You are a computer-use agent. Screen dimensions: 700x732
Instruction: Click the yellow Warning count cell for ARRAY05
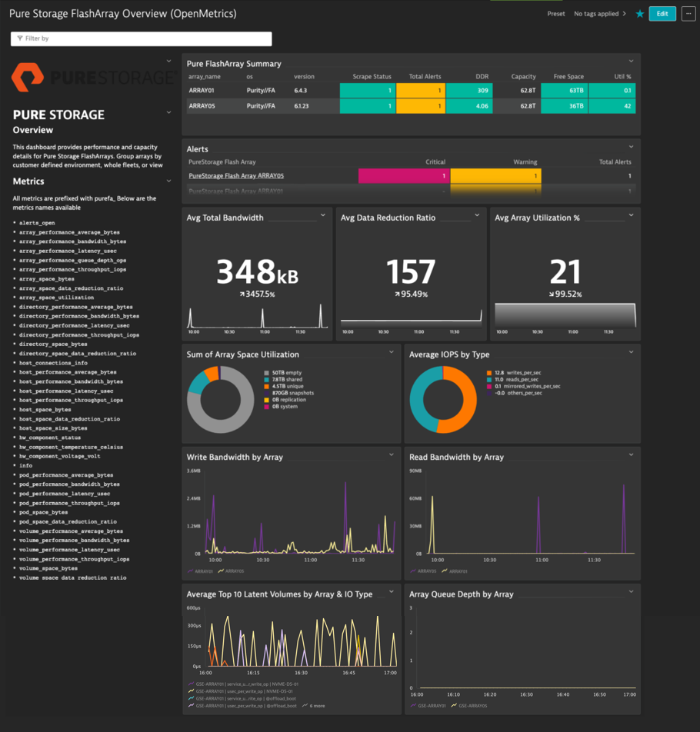point(495,176)
